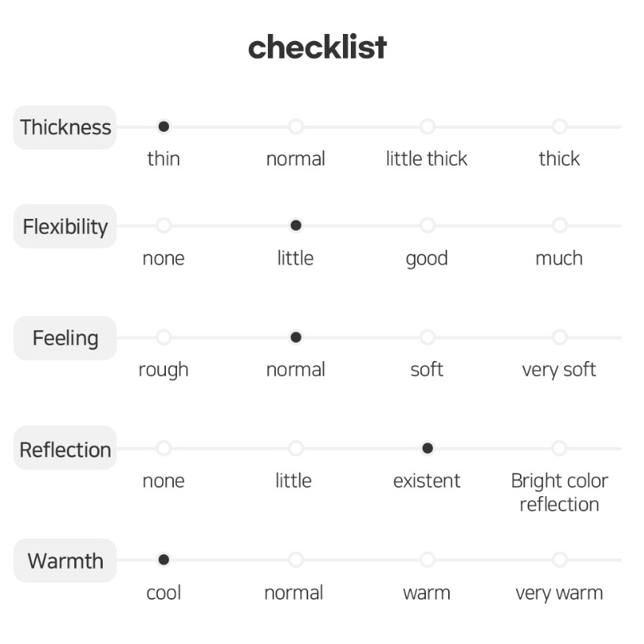
Task: Click the Thickness category label
Action: 65,127
